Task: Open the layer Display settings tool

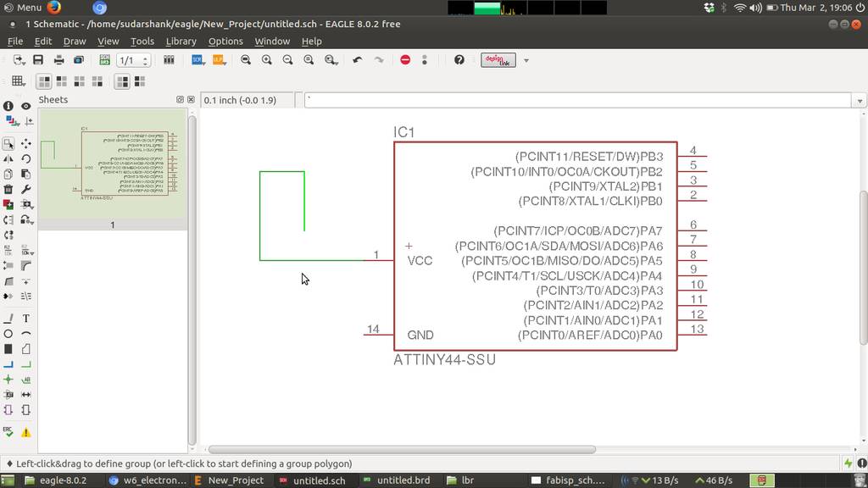Action: click(11, 121)
